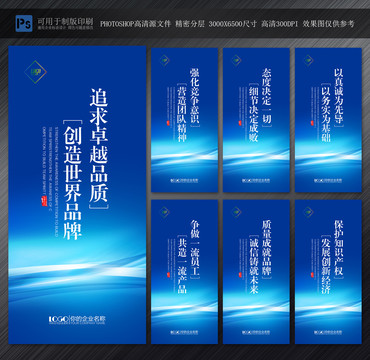Click the red seal on 保护知识产权 poster
This screenshot has height=360, width=370.
click(x=312, y=275)
